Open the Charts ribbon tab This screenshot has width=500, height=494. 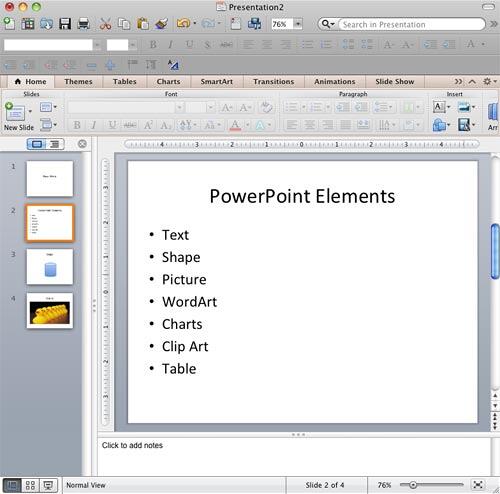click(168, 81)
